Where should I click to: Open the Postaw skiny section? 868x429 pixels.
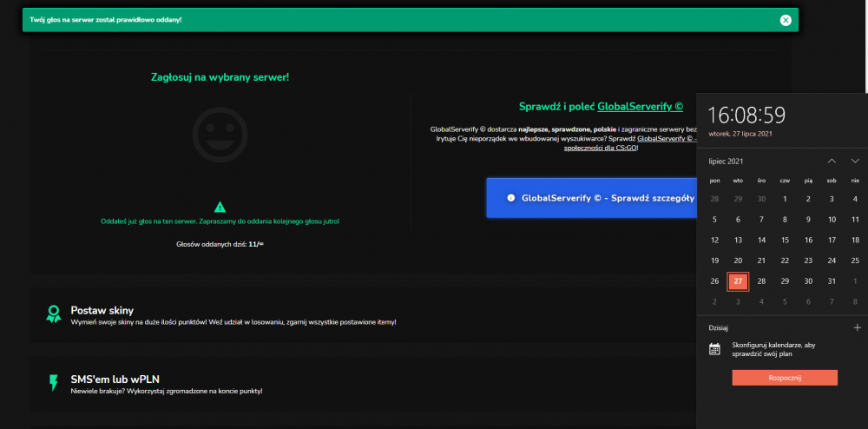(x=363, y=315)
